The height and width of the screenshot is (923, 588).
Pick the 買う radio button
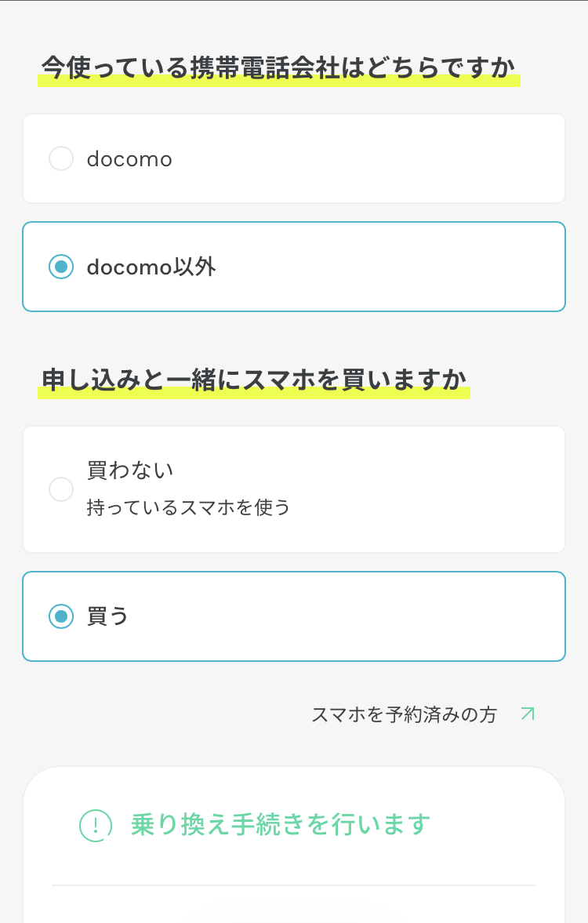point(61,616)
